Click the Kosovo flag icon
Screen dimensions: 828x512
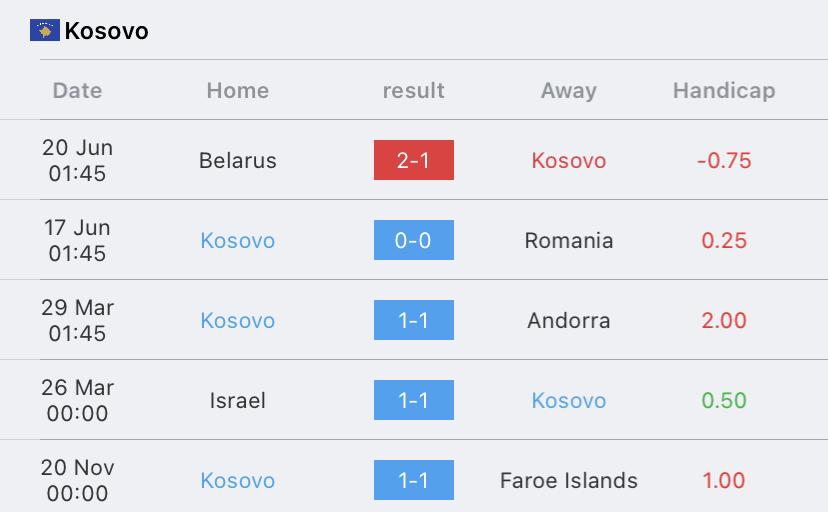tap(45, 31)
